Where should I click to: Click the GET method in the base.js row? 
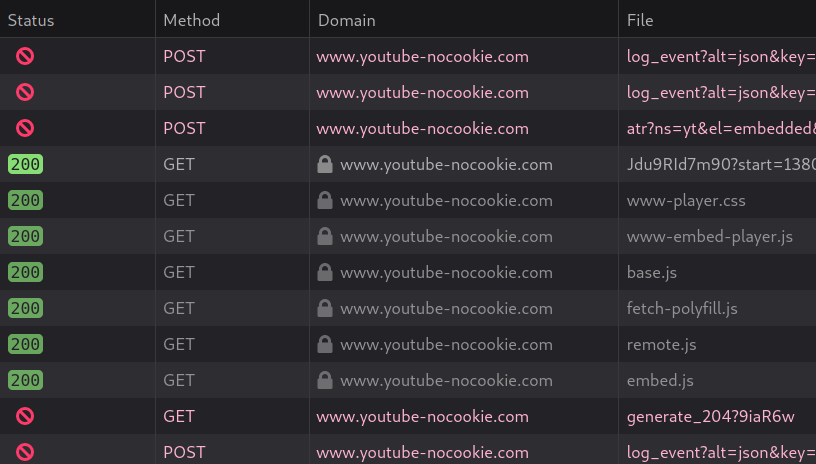pos(179,272)
